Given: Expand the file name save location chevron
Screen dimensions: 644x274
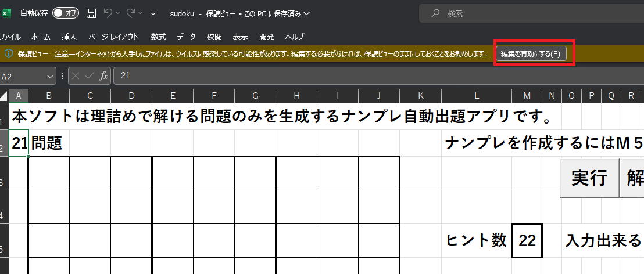Looking at the screenshot, I should click(x=306, y=13).
